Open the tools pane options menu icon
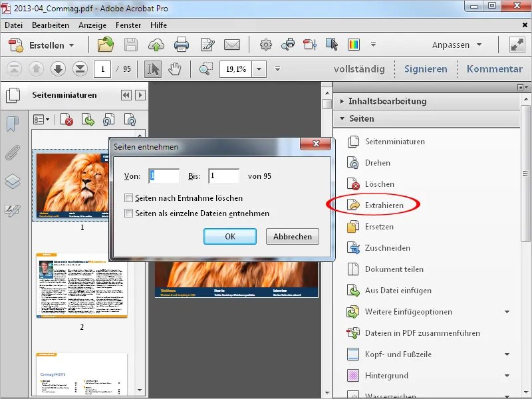The width and height of the screenshot is (532, 399). 523,88
